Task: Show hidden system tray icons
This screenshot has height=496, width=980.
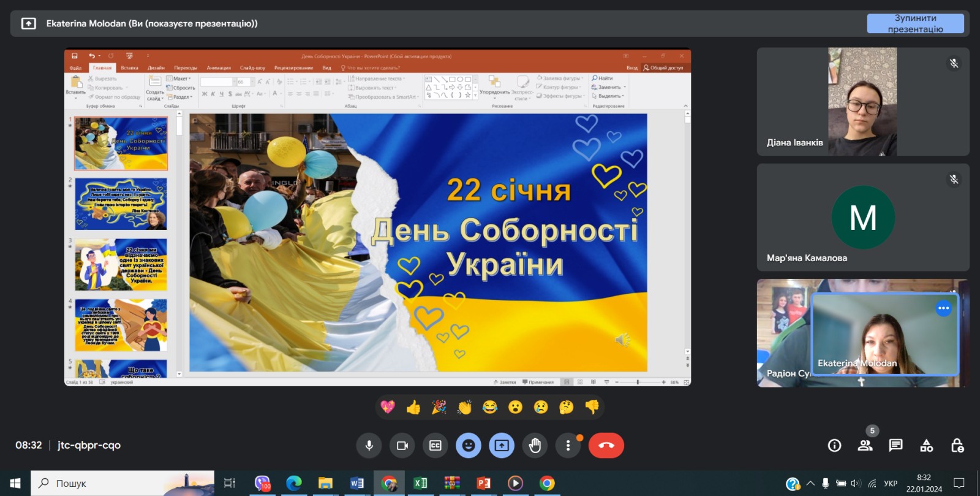Action: 810,484
